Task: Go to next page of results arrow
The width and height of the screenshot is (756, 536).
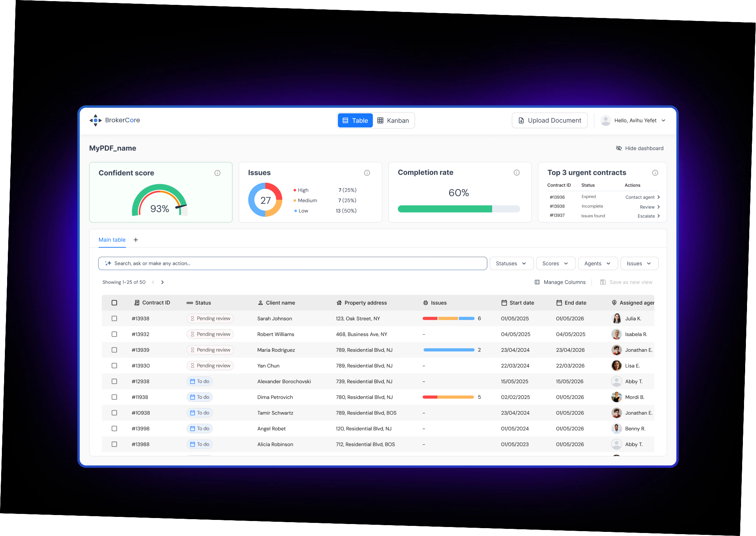Action: (x=162, y=282)
